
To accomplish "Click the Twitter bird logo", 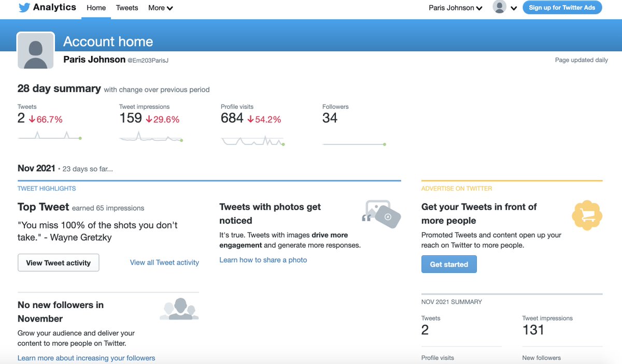I will [x=24, y=8].
